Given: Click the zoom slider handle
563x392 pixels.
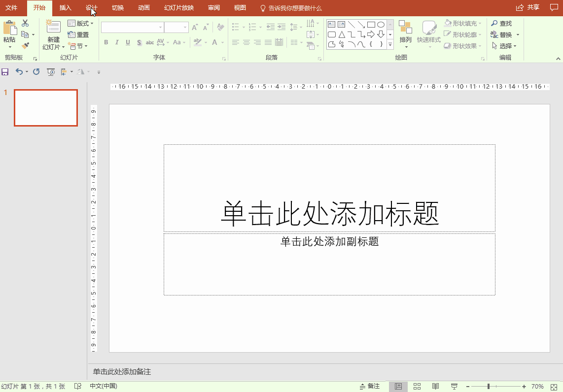Looking at the screenshot, I should [x=488, y=387].
